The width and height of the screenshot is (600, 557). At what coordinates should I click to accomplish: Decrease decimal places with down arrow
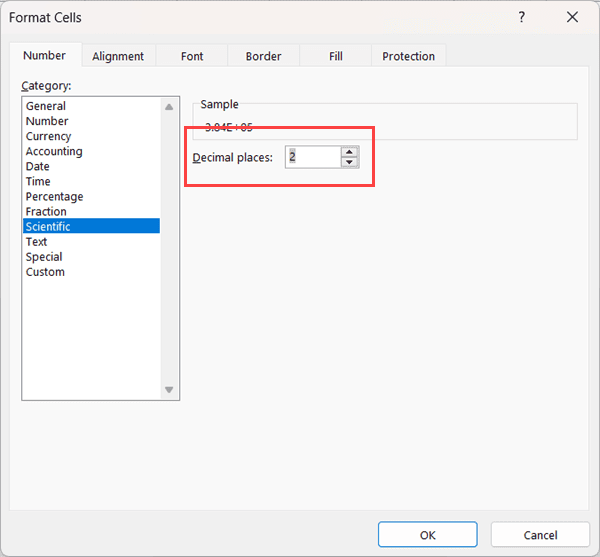point(349,162)
